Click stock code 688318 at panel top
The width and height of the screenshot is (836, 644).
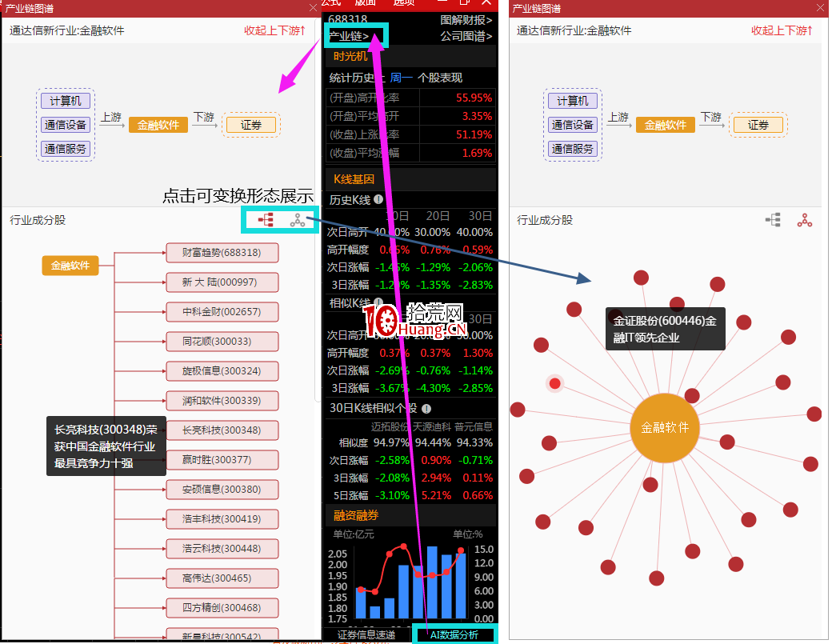[348, 19]
